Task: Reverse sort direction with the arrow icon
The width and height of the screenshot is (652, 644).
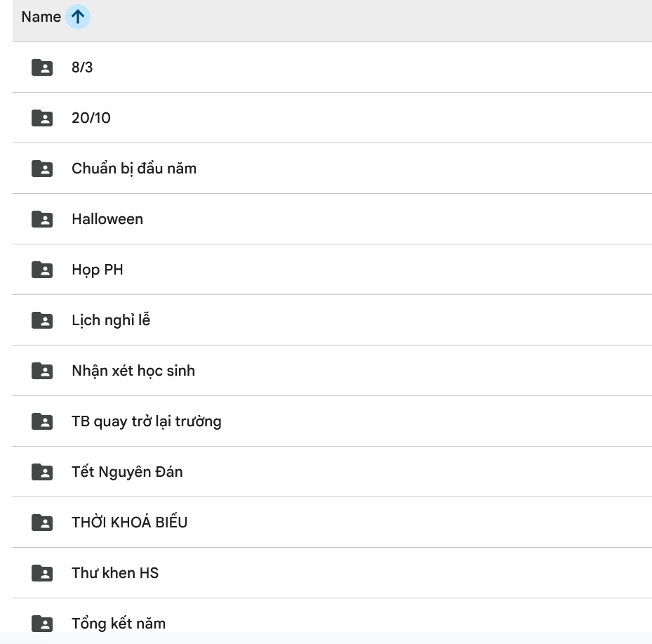Action: coord(78,17)
